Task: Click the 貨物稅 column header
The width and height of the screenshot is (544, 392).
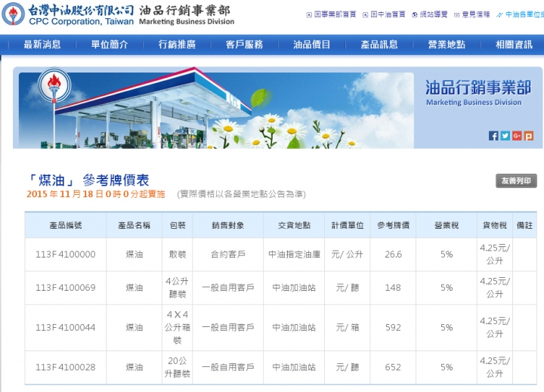Action: (x=495, y=226)
